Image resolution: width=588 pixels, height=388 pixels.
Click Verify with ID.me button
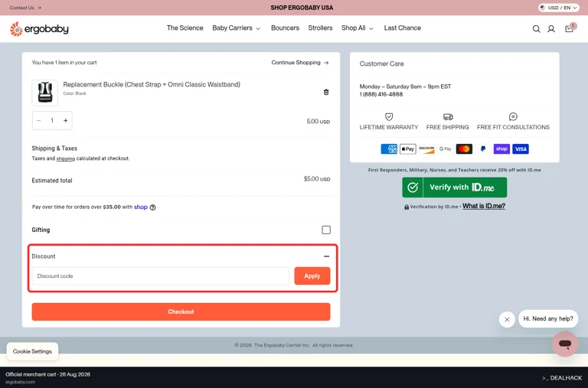[455, 187]
